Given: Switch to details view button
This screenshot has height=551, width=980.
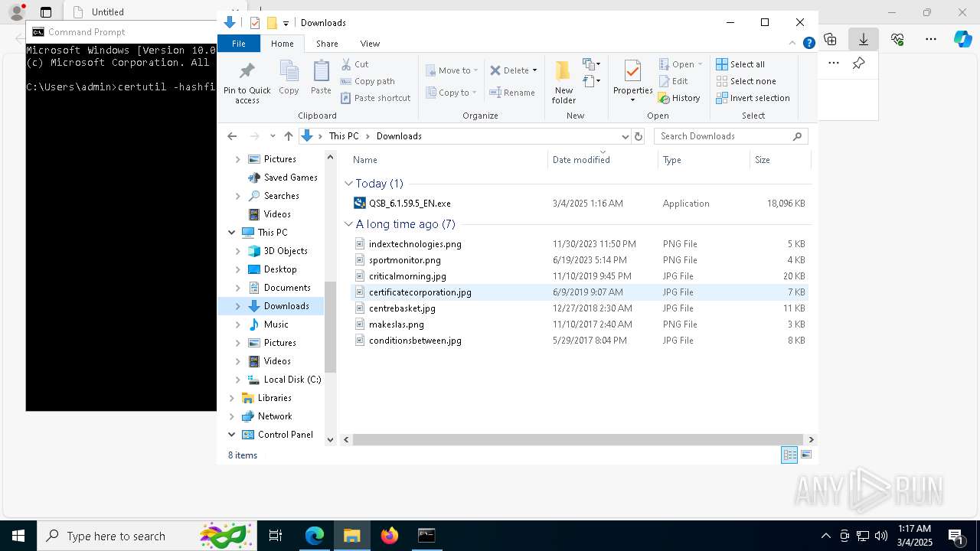Looking at the screenshot, I should (x=789, y=455).
